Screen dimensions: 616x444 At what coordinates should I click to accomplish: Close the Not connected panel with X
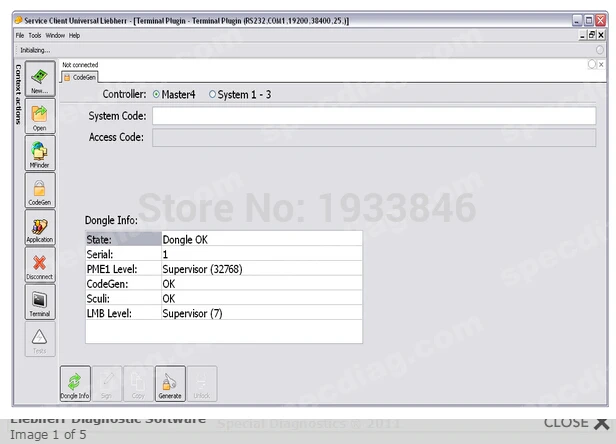[601, 64]
